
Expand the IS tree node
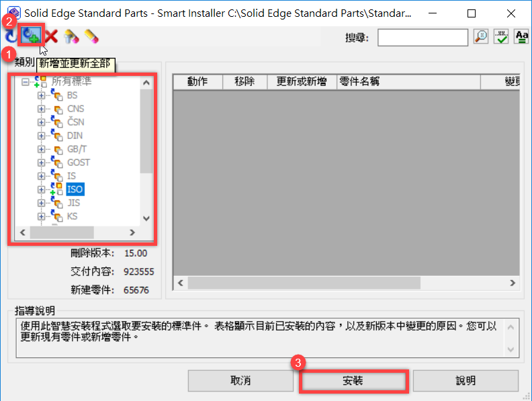(41, 176)
